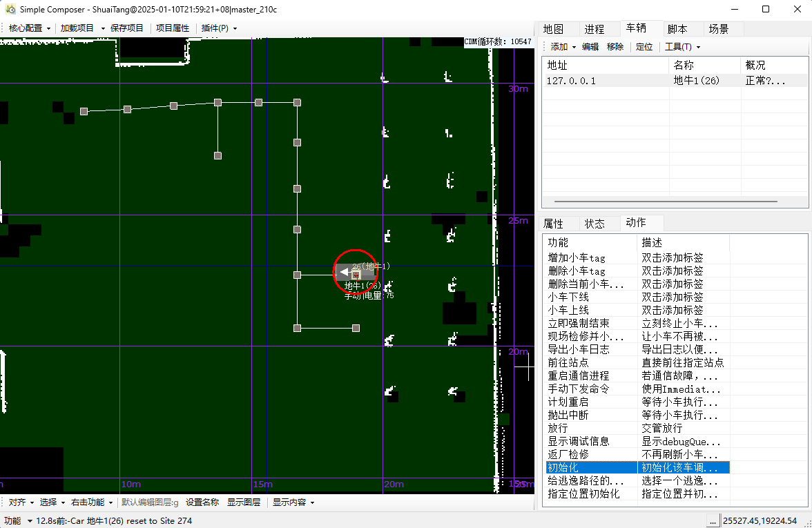Expand the 工具(T) dropdown
Viewport: 812px width, 528px height.
tap(682, 47)
